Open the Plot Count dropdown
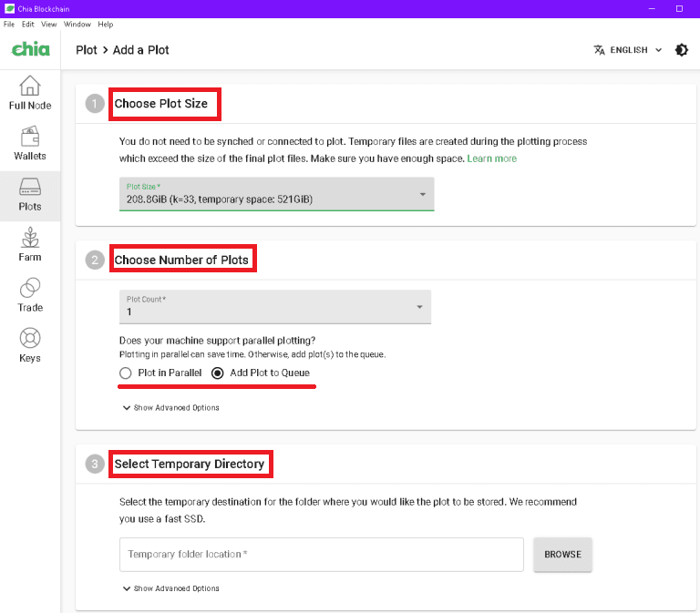The width and height of the screenshot is (700, 613). [275, 307]
